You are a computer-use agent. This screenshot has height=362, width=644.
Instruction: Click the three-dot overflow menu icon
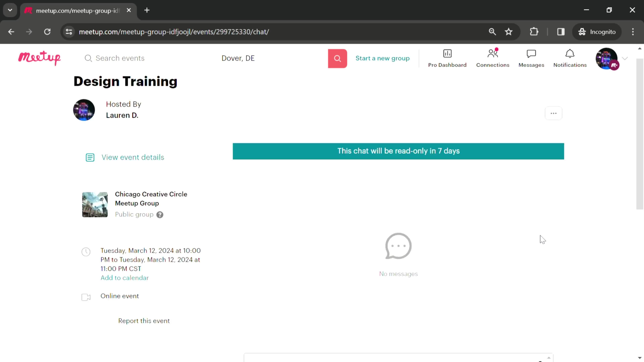pyautogui.click(x=554, y=113)
